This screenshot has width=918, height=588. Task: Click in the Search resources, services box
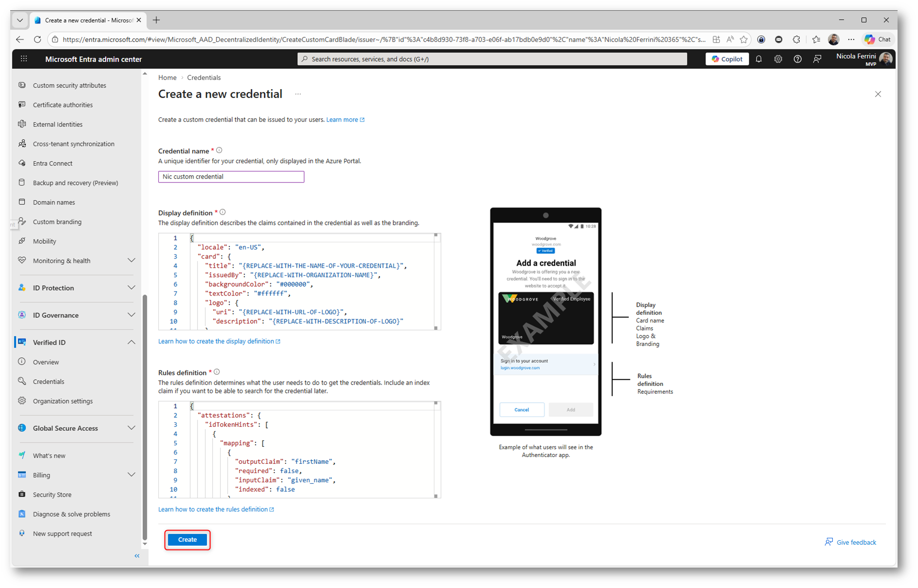(x=492, y=59)
